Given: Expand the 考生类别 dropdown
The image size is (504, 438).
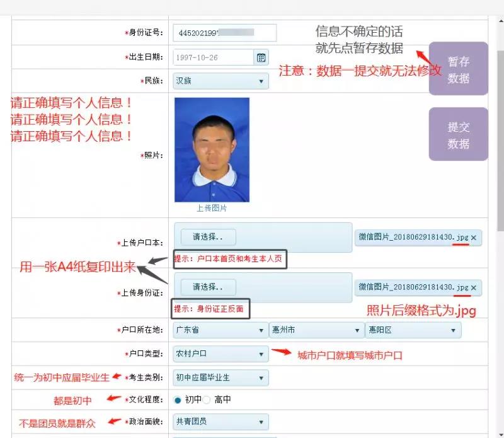Looking at the screenshot, I should click(x=220, y=377).
